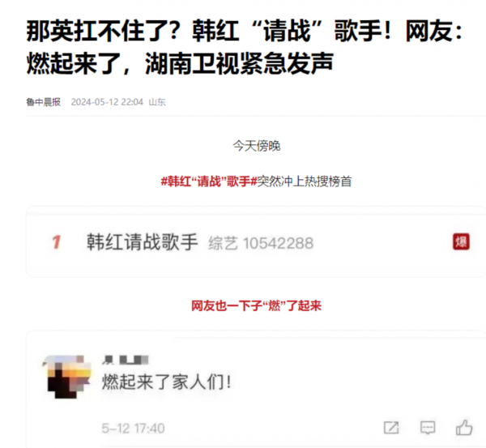Click the hot search screenshot card
This screenshot has width=486, height=448.
(256, 241)
